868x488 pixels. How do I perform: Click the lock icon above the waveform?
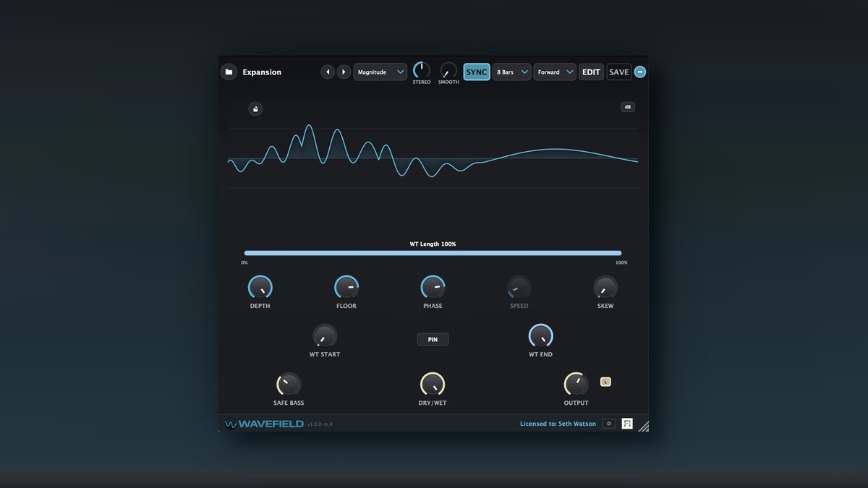255,109
